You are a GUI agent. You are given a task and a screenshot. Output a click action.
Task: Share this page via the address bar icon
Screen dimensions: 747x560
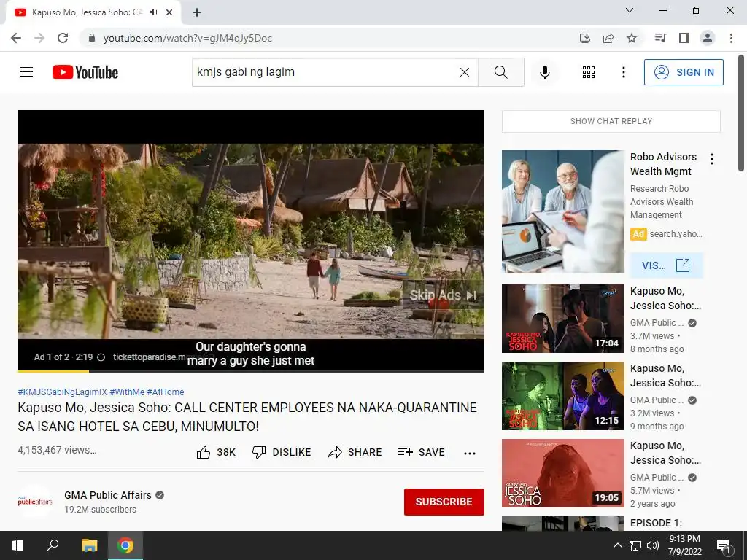608,38
